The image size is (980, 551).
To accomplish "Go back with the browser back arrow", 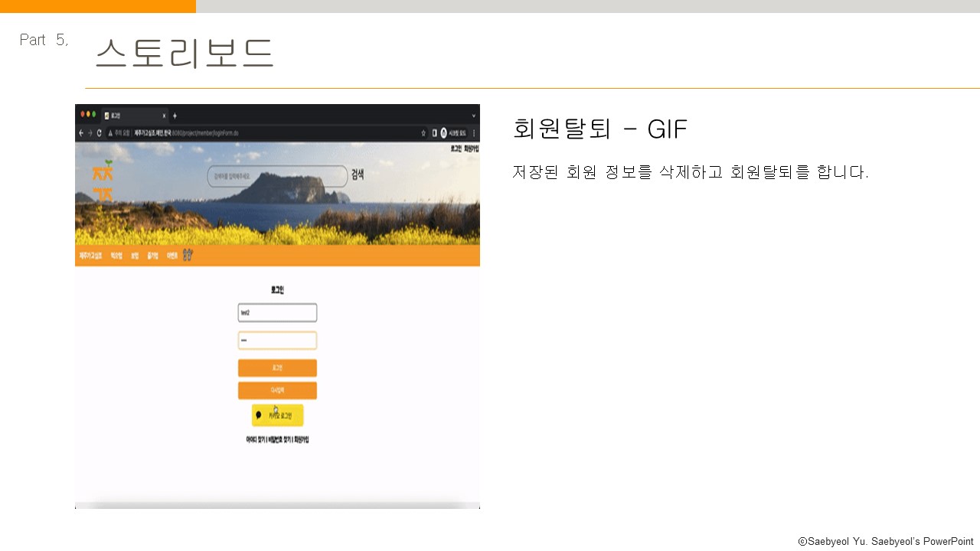I will click(x=81, y=133).
